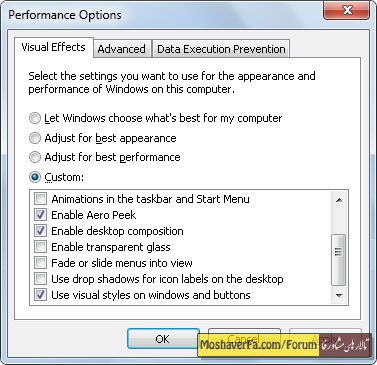
Task: Click the scrollbar up arrow in effects list
Action: (x=339, y=200)
